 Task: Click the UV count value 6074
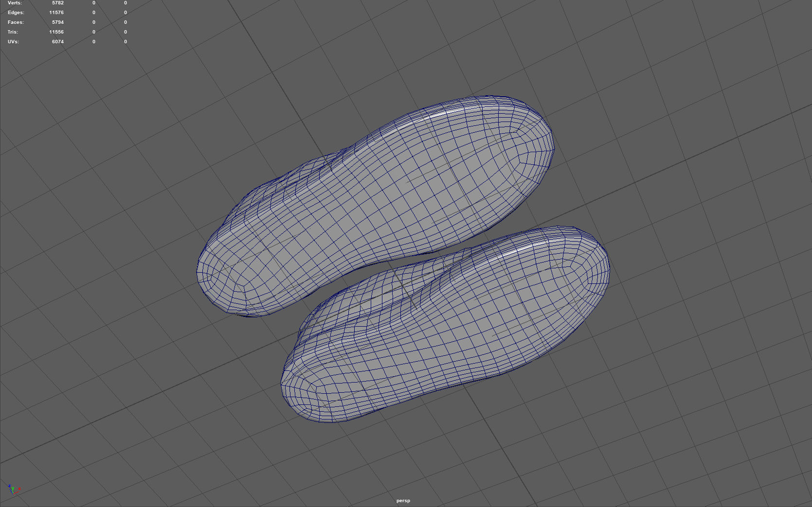[x=58, y=42]
